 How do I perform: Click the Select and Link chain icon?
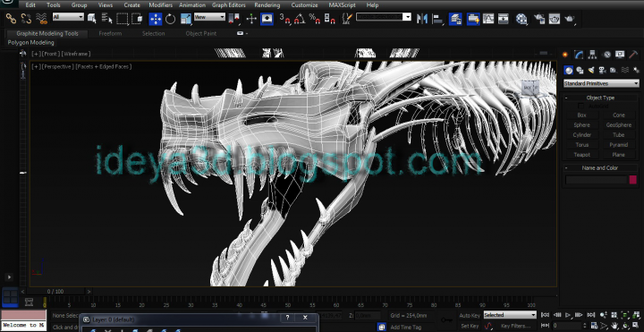pyautogui.click(x=11, y=19)
